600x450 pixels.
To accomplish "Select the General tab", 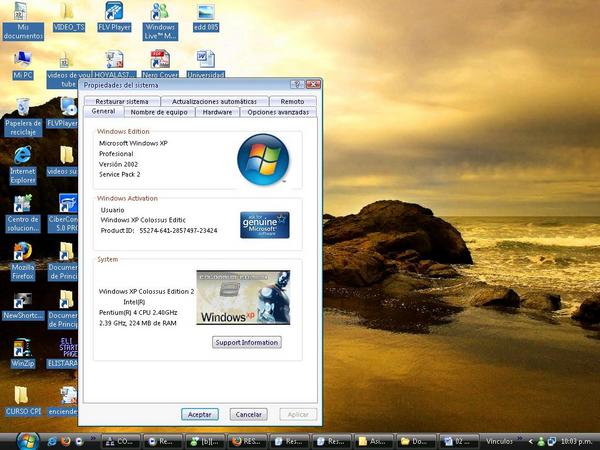I will click(103, 111).
